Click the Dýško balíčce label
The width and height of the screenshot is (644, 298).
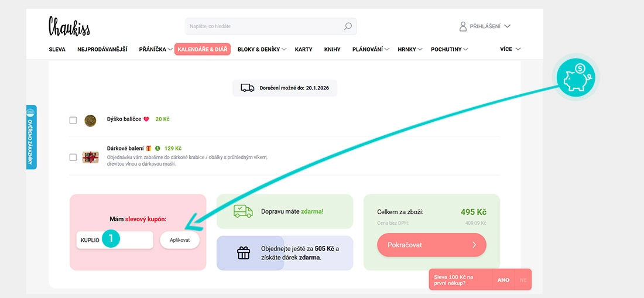tap(124, 119)
